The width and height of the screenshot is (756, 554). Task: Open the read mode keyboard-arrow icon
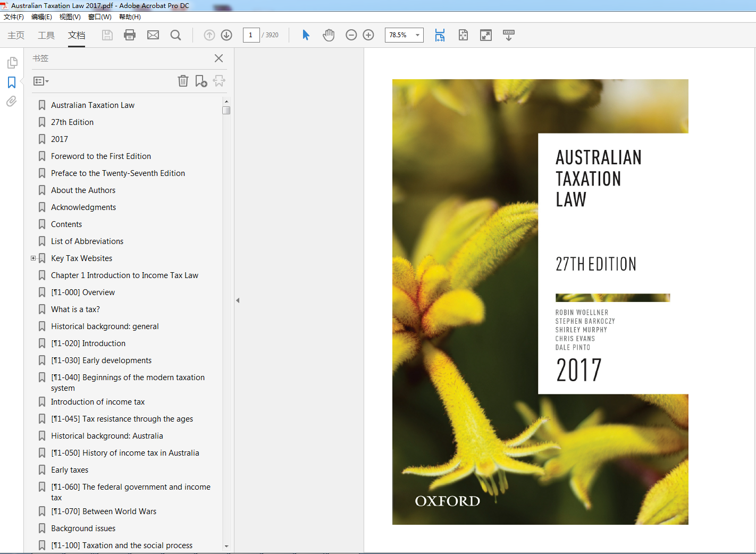[509, 35]
